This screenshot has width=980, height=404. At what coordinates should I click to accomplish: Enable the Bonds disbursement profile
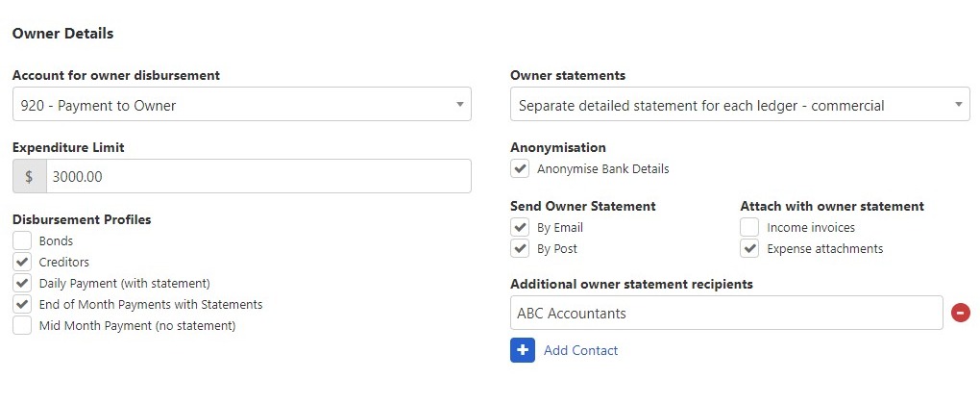pyautogui.click(x=22, y=240)
